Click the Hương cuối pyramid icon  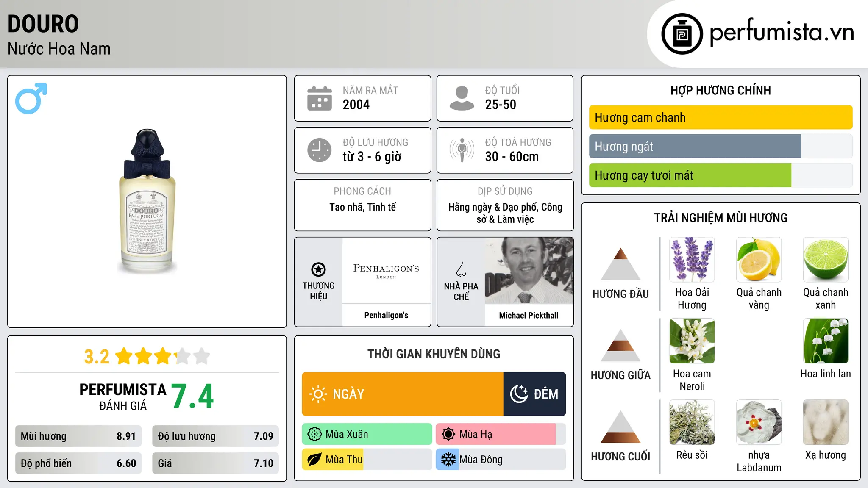[x=620, y=427]
